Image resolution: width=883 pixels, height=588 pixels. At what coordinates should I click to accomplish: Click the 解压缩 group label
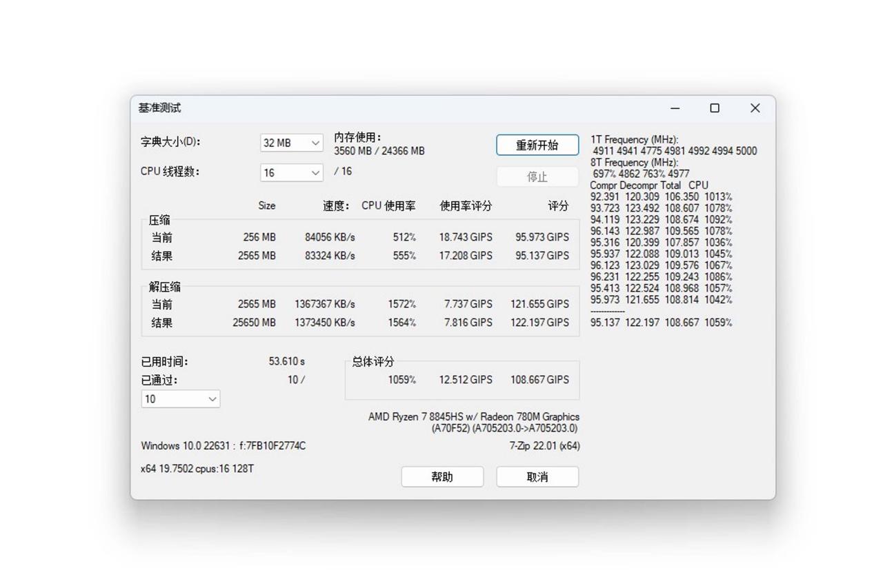165,287
